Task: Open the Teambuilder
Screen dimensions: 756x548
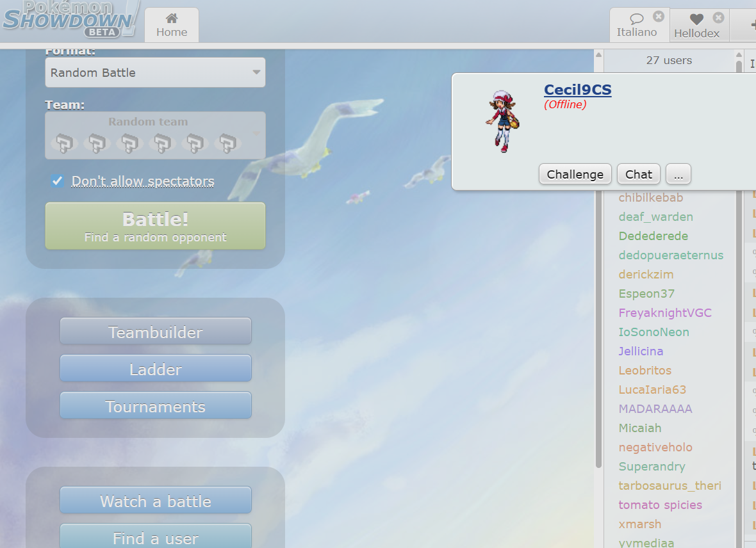Action: (x=156, y=331)
